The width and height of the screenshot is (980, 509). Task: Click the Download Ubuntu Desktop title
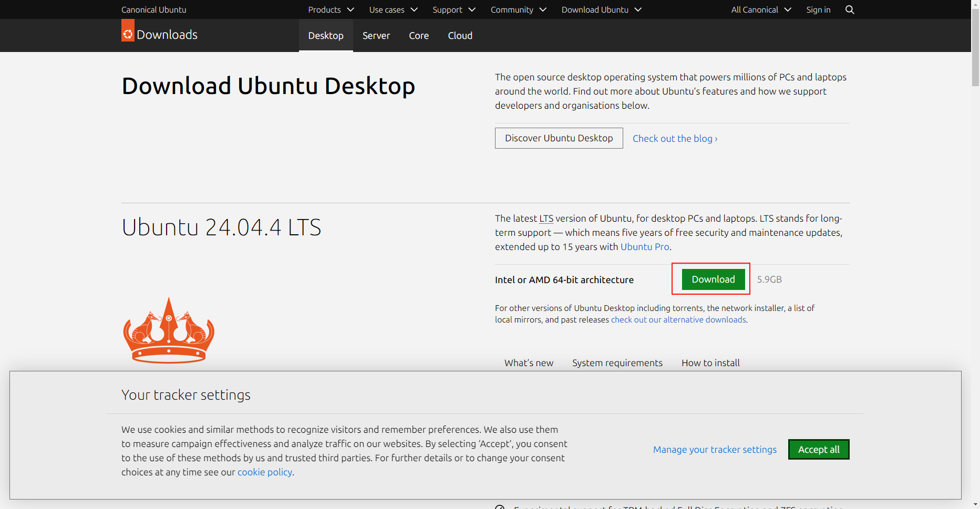(x=269, y=86)
